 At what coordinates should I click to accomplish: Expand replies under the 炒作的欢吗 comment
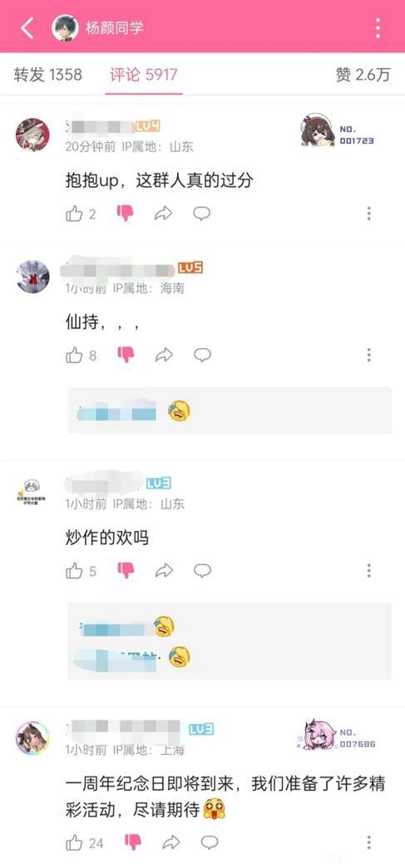230,641
